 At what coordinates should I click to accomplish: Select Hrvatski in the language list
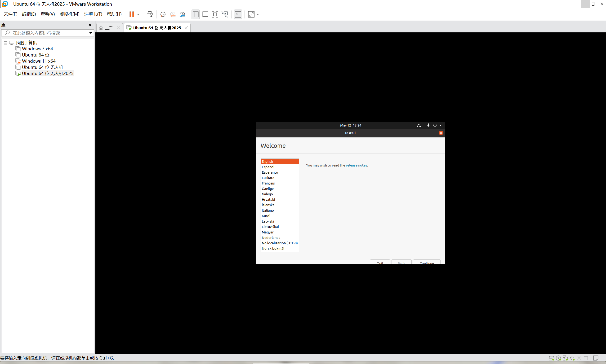pos(280,199)
